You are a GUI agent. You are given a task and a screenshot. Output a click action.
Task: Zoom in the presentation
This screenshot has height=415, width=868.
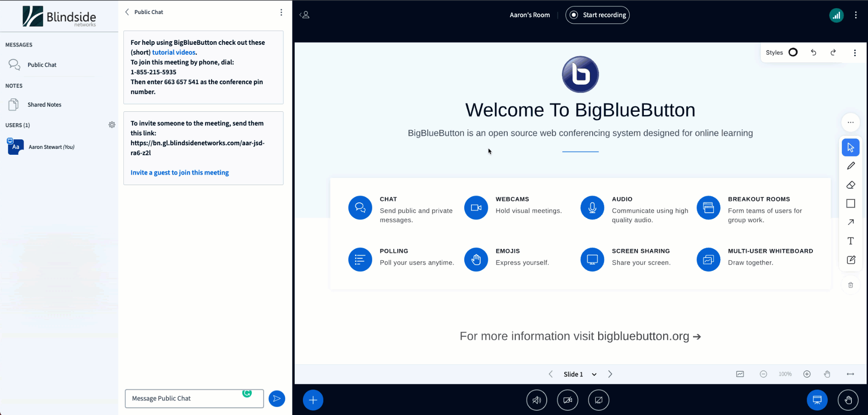pyautogui.click(x=807, y=374)
